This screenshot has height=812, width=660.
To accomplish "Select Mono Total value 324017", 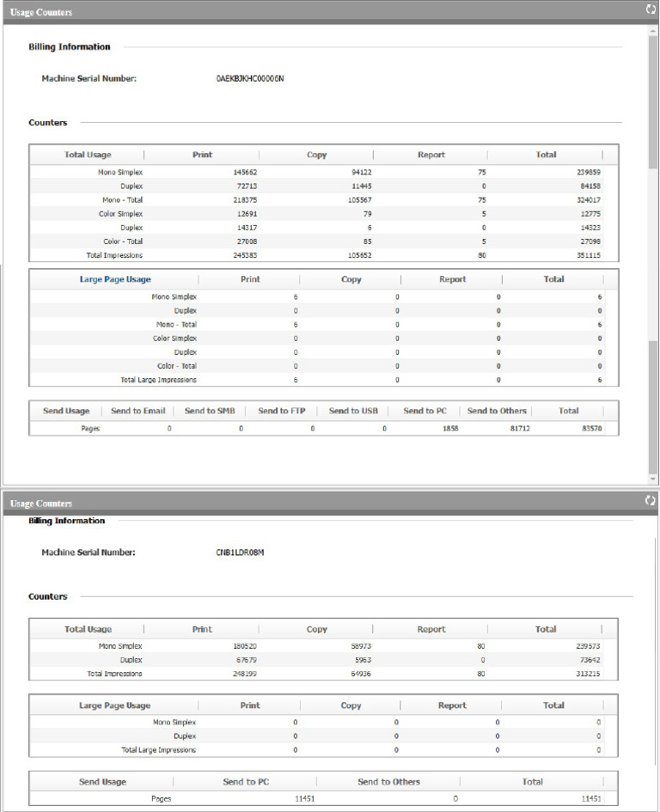I will [x=589, y=200].
